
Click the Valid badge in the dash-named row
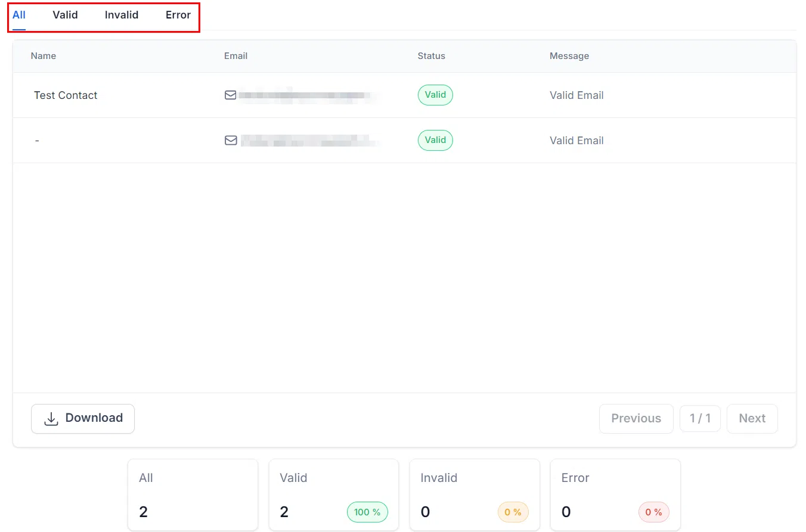tap(435, 140)
